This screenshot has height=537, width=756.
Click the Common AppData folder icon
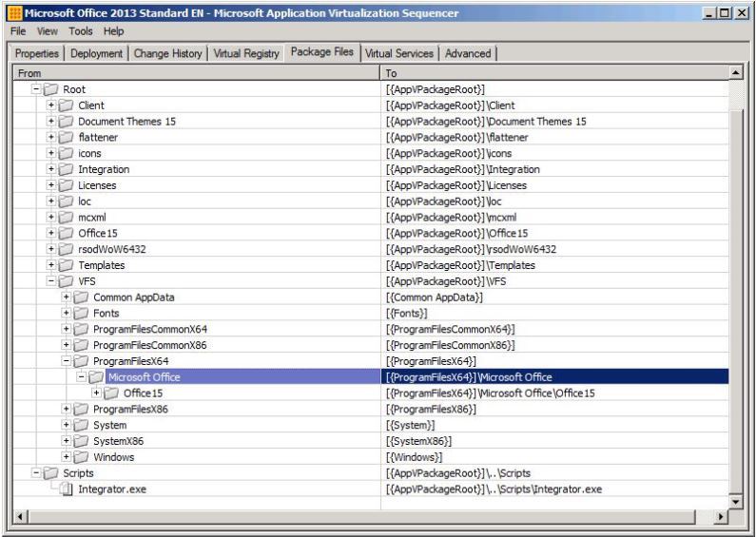click(81, 297)
